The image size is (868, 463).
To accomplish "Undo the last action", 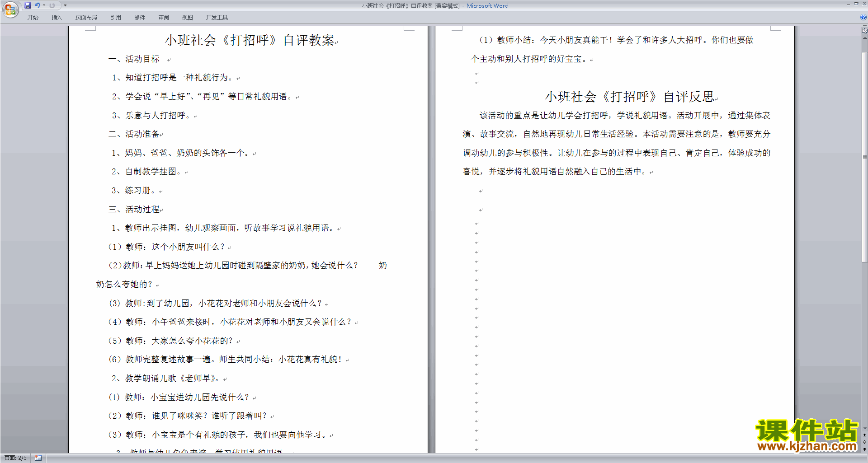I will [38, 5].
